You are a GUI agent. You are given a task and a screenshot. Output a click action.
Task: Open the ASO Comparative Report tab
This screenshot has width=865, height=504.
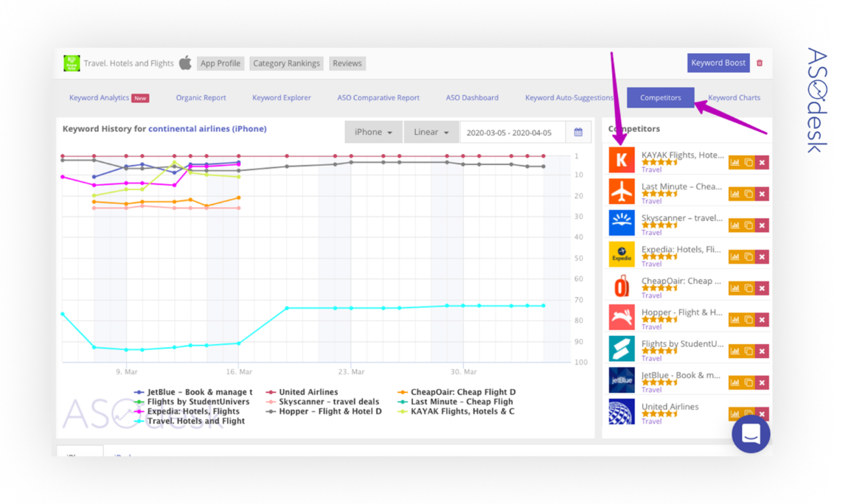tap(378, 97)
